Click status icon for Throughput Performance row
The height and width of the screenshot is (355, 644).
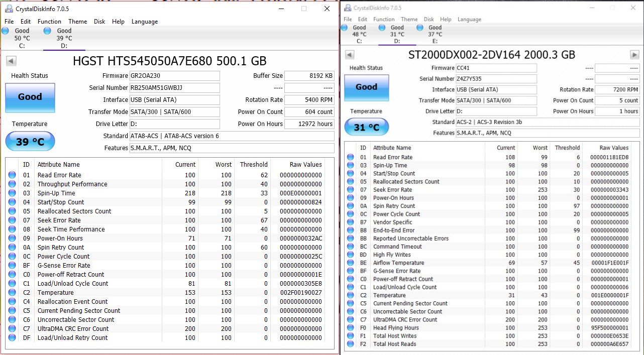tap(12, 184)
